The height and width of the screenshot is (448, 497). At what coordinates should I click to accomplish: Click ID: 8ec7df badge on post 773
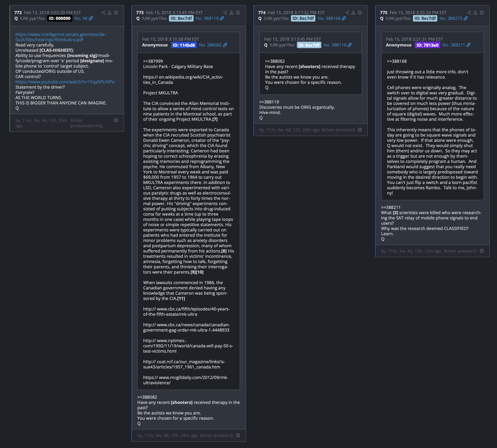point(181,18)
